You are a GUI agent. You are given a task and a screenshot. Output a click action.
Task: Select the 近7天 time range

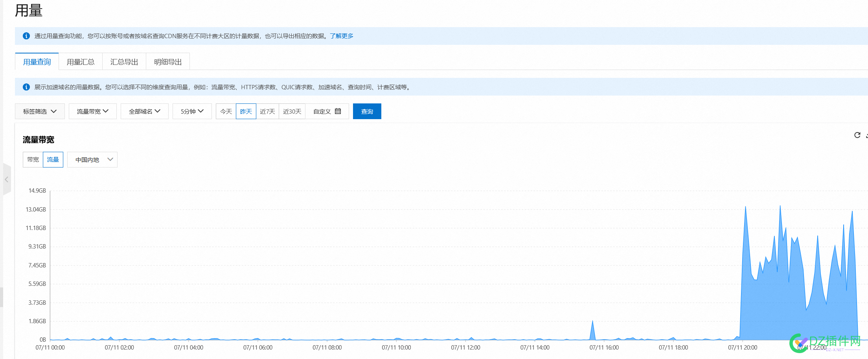pyautogui.click(x=267, y=111)
